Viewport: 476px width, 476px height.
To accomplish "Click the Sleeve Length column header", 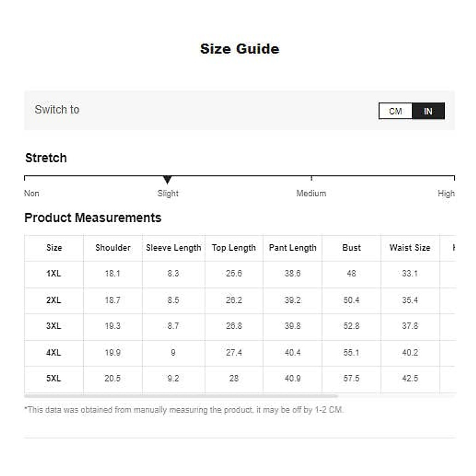I will 173,248.
